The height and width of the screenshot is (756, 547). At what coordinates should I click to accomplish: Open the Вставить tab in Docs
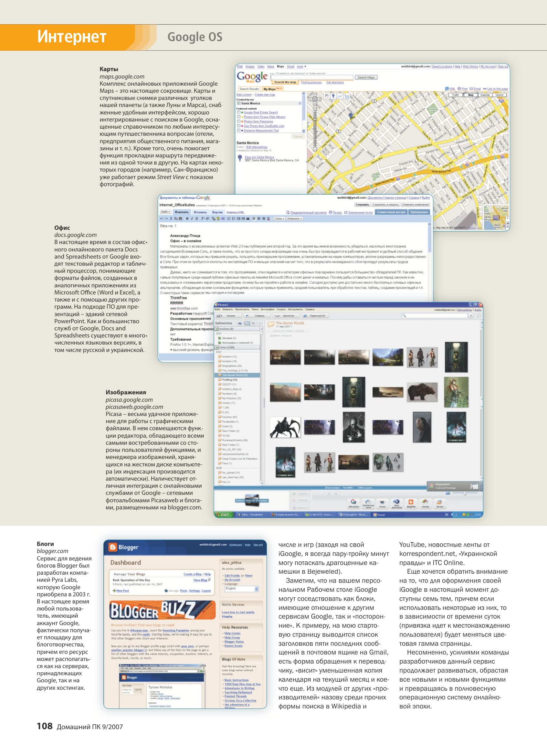(200, 212)
